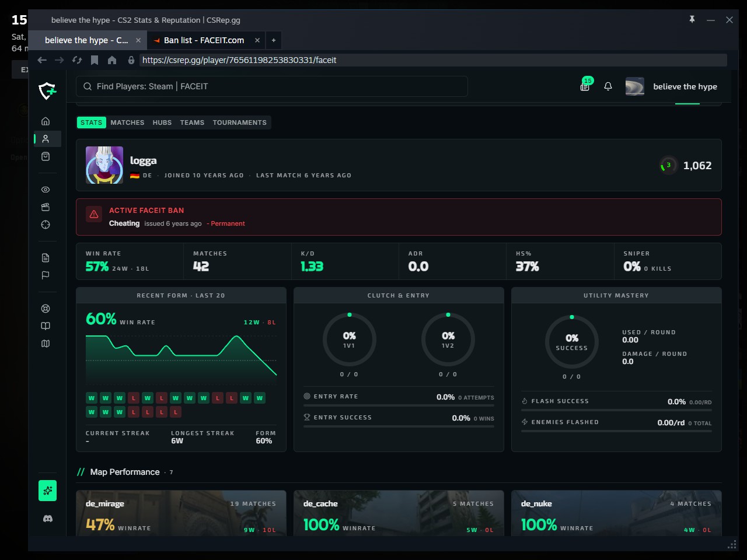The height and width of the screenshot is (560, 747).
Task: Open the list icon with badge 15
Action: click(585, 86)
